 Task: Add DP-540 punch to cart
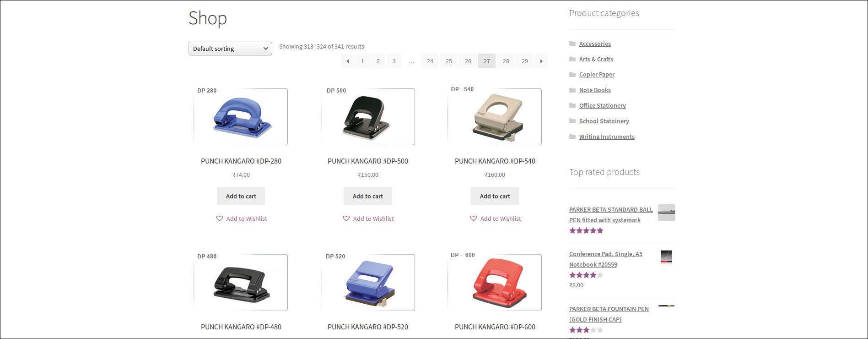point(495,196)
